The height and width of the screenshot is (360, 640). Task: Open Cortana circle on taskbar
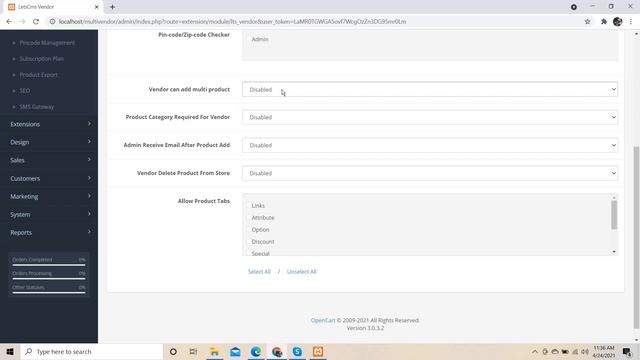(x=173, y=351)
